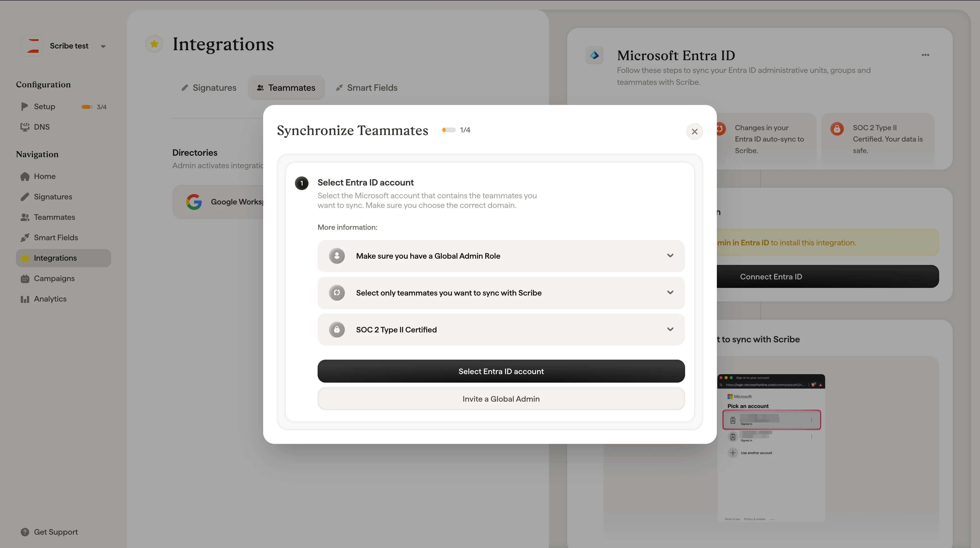Expand the 'SOC 2 Type II Certified' section
The width and height of the screenshot is (980, 548).
pyautogui.click(x=501, y=330)
